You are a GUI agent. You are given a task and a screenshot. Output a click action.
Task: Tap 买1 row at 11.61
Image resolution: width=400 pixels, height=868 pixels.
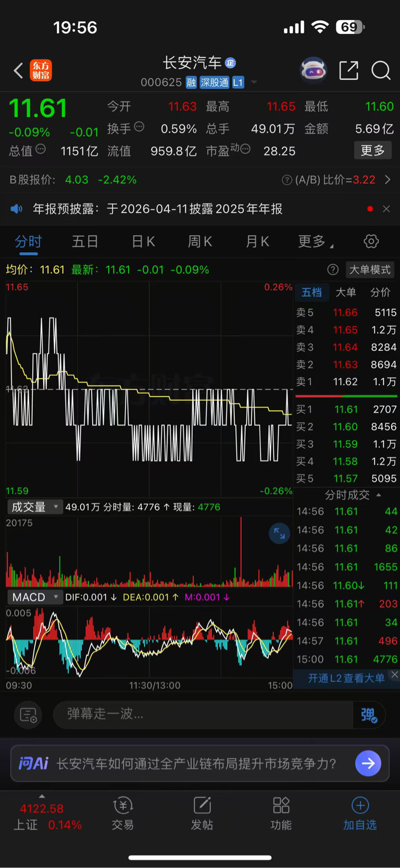pos(346,409)
